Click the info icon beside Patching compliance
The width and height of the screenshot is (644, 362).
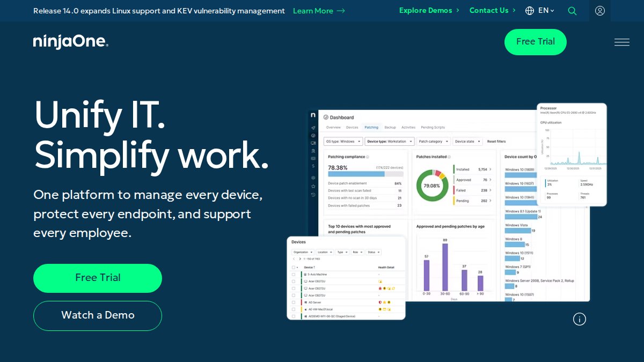[x=368, y=157]
